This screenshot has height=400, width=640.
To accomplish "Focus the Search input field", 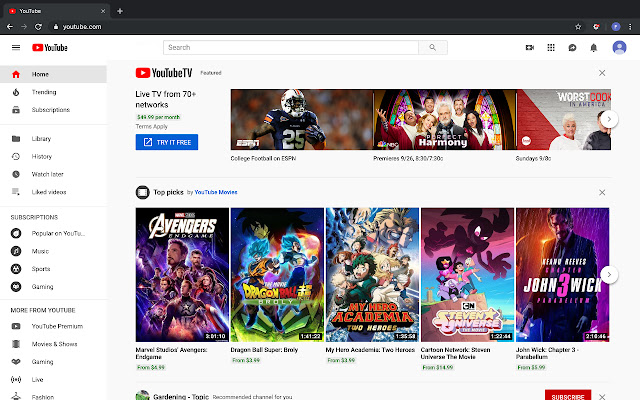I will pos(291,47).
